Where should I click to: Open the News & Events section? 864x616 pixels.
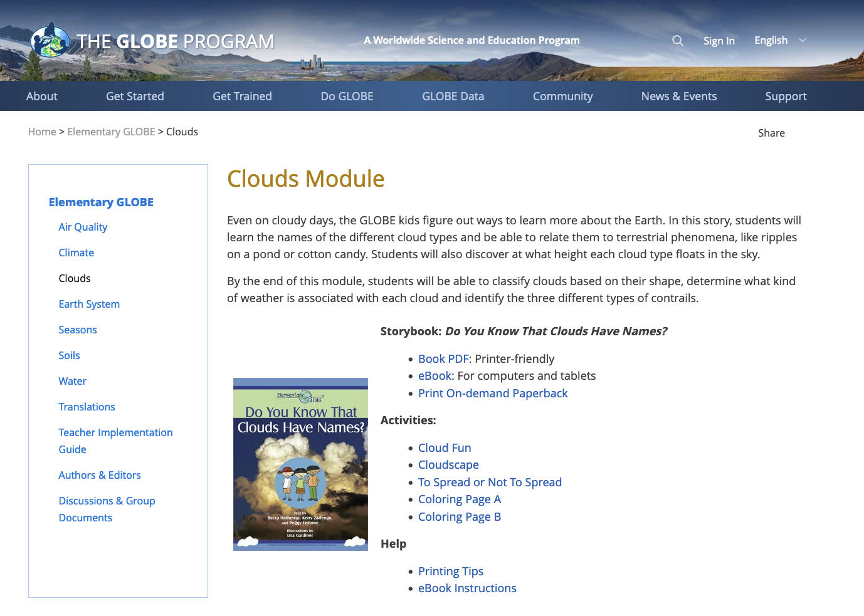[x=679, y=96]
